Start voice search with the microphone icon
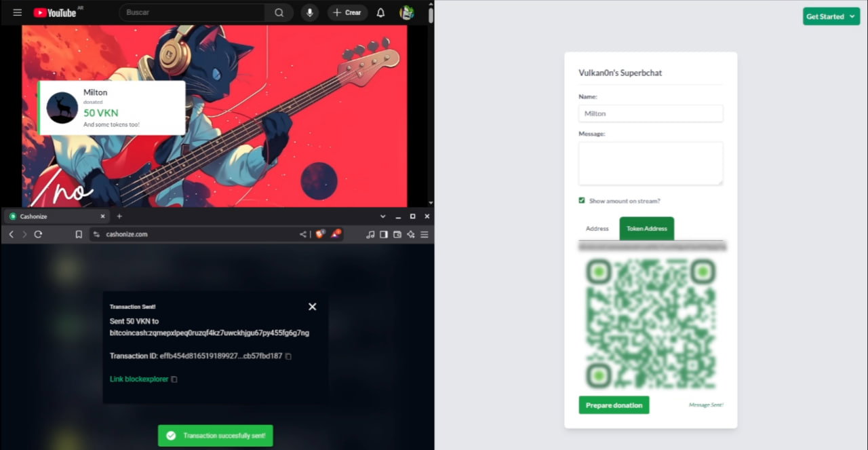 (310, 12)
